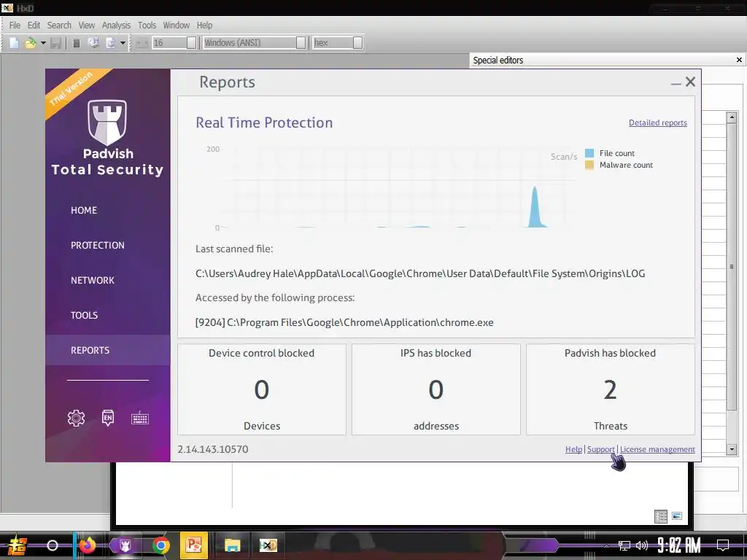Launch Google Chrome from the taskbar
The width and height of the screenshot is (747, 560).
161,545
